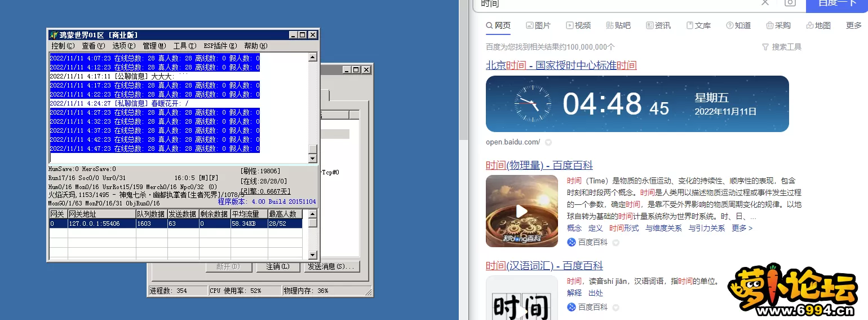Image resolution: width=868 pixels, height=320 pixels.
Task: Click the Beijing time clock widget
Action: coord(637,104)
